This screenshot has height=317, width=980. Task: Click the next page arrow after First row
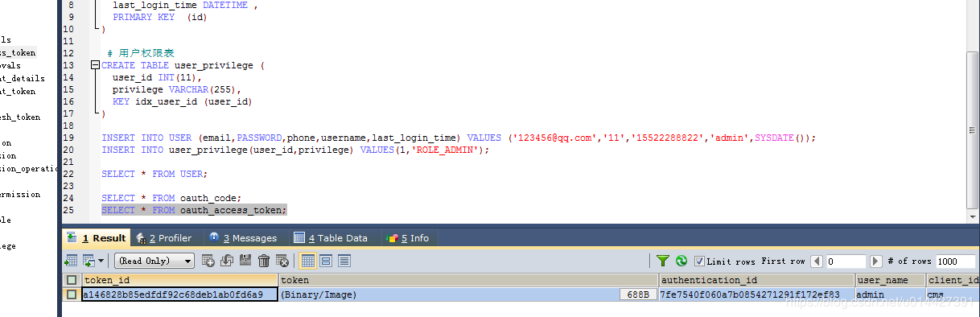[x=875, y=261]
